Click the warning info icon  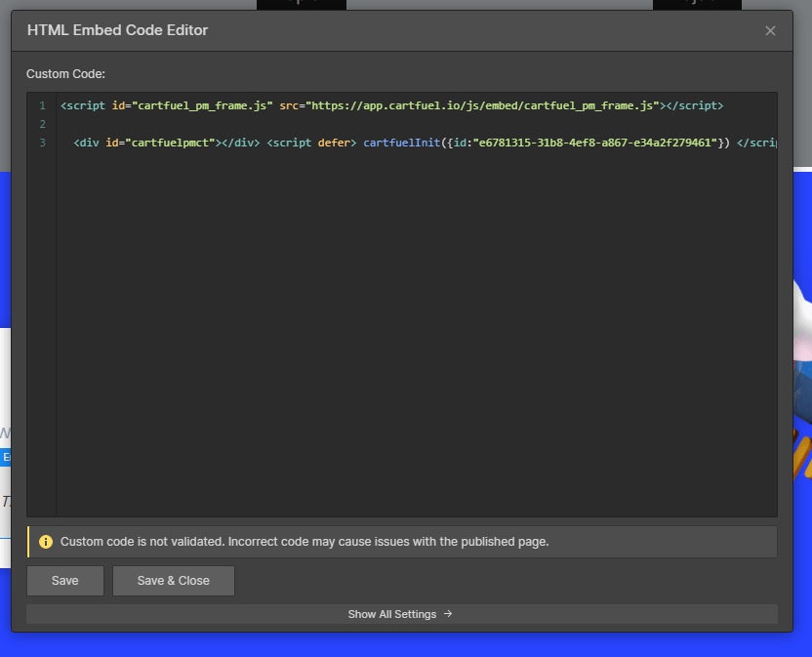coord(46,542)
